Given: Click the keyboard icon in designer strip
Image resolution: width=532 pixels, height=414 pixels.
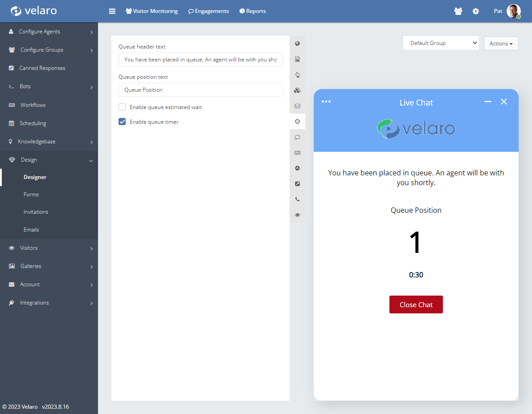Looking at the screenshot, I should pyautogui.click(x=297, y=153).
